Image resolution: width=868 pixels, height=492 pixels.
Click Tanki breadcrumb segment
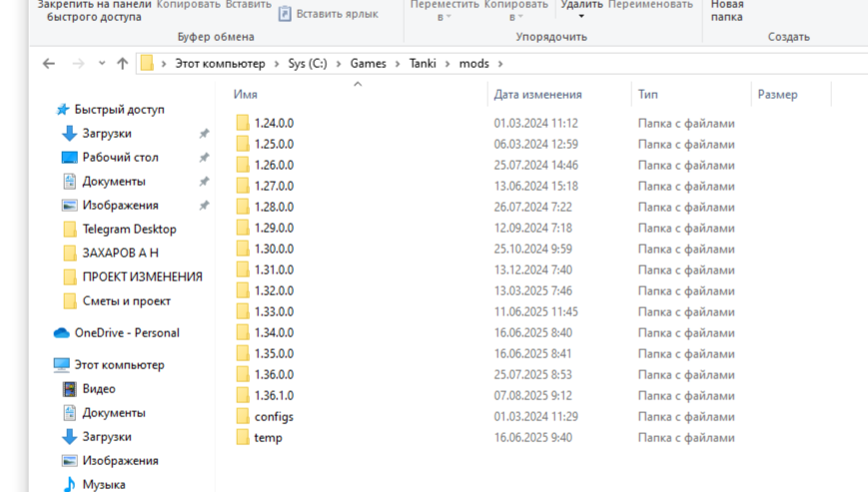coord(423,64)
